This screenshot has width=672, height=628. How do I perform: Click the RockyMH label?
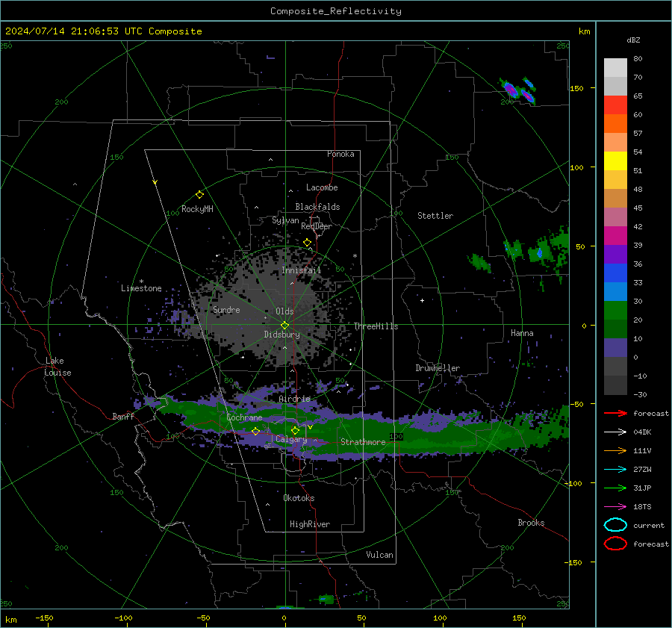tap(197, 209)
